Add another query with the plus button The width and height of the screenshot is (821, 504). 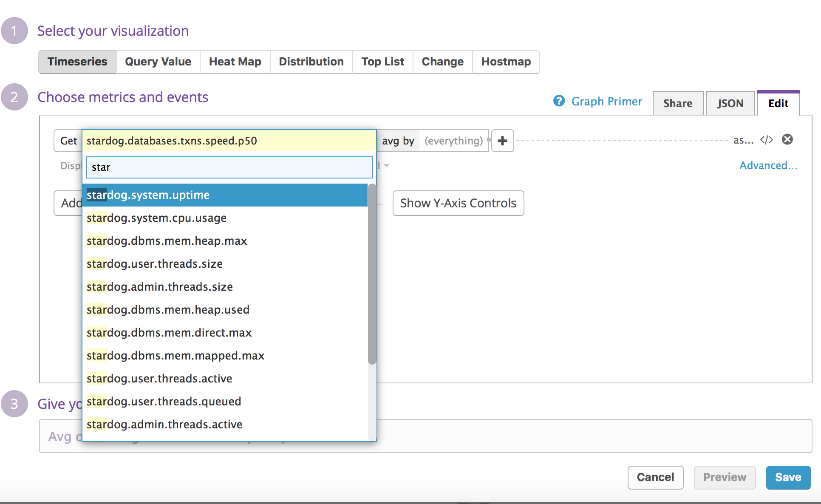click(x=502, y=141)
